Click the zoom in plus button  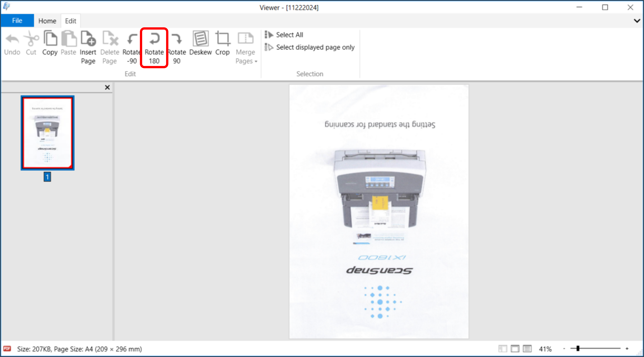tap(627, 348)
